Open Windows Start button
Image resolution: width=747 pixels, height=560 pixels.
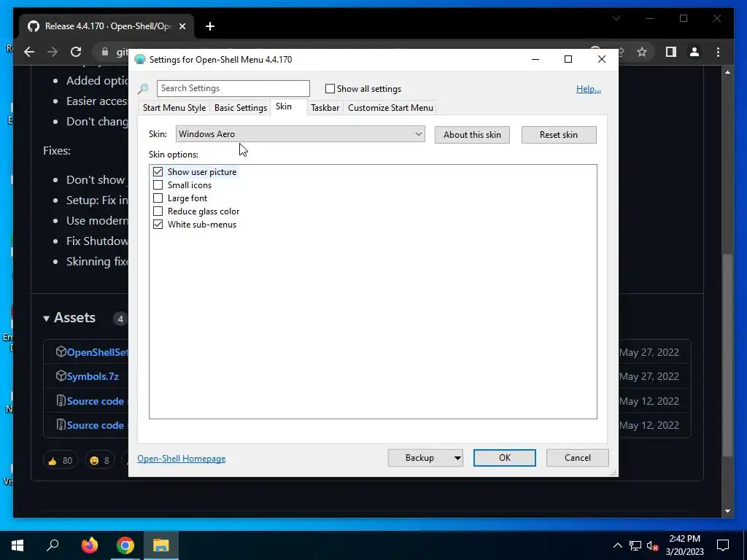point(18,545)
